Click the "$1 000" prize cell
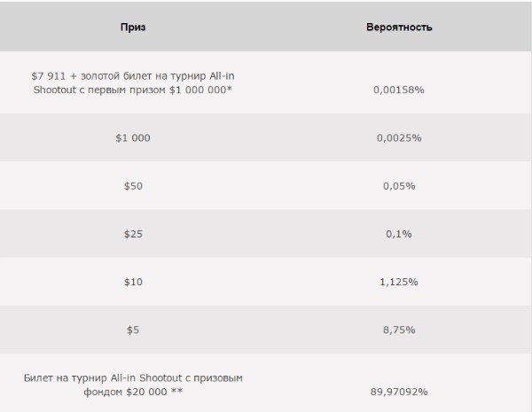Viewport: 532px width, 412px height. tap(133, 138)
